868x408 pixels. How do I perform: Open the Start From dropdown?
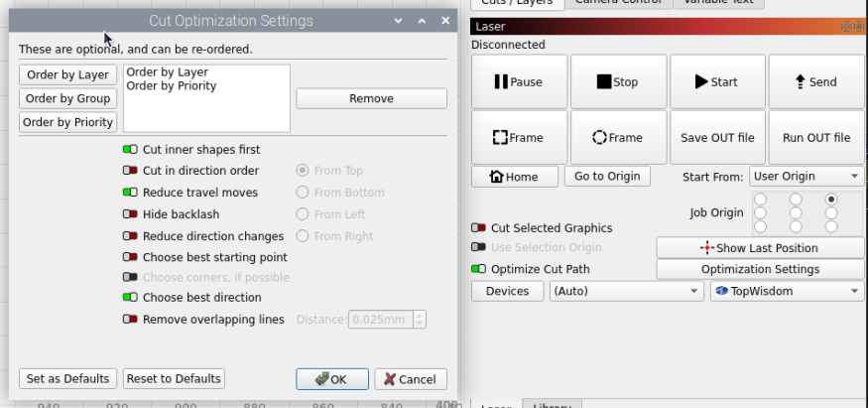(x=806, y=177)
